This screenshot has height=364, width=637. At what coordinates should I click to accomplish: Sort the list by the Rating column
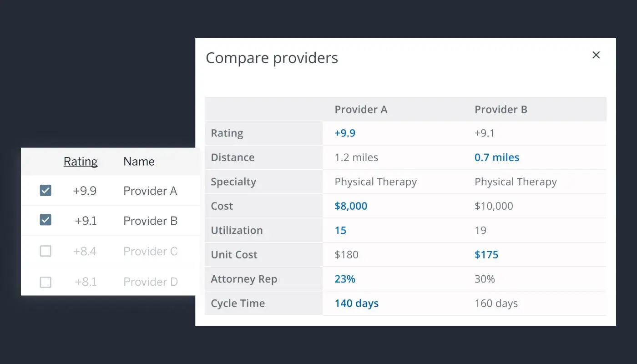click(81, 162)
